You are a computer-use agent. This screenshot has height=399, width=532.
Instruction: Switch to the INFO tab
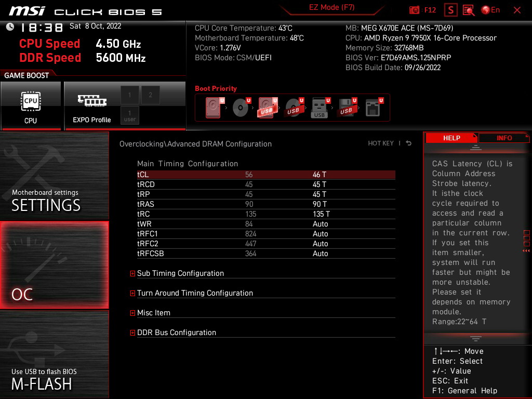(504, 138)
